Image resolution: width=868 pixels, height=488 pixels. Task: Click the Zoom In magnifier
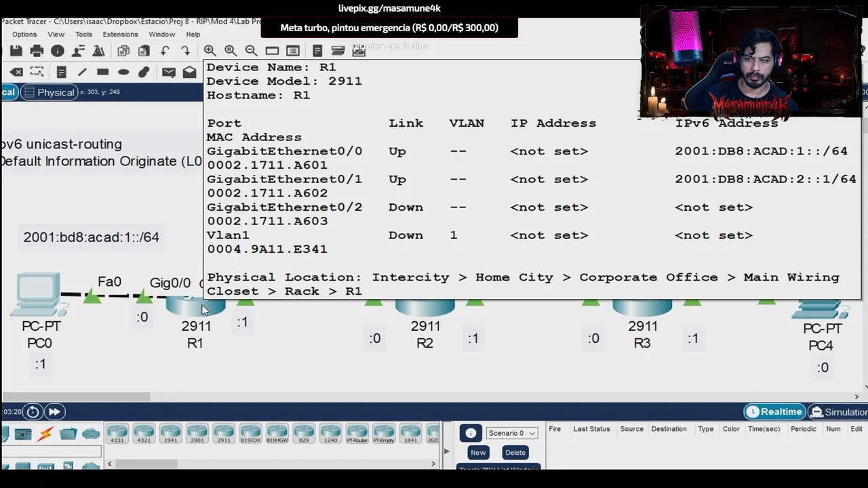point(210,51)
